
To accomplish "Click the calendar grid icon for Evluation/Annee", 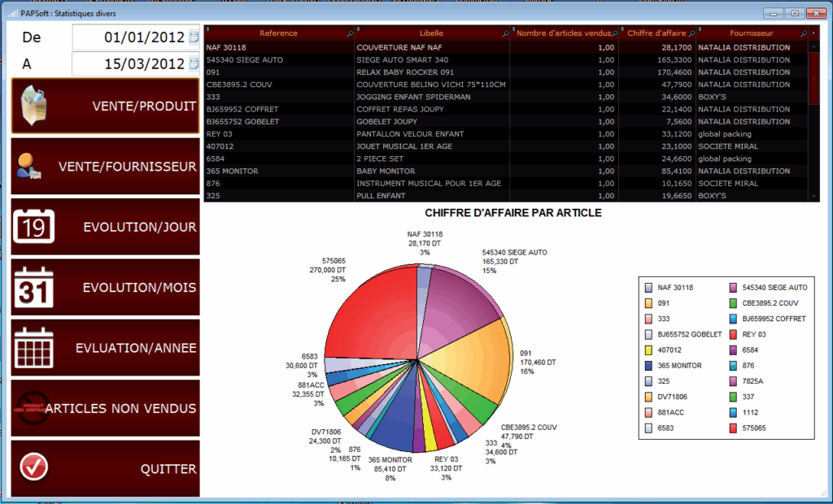I will [35, 347].
